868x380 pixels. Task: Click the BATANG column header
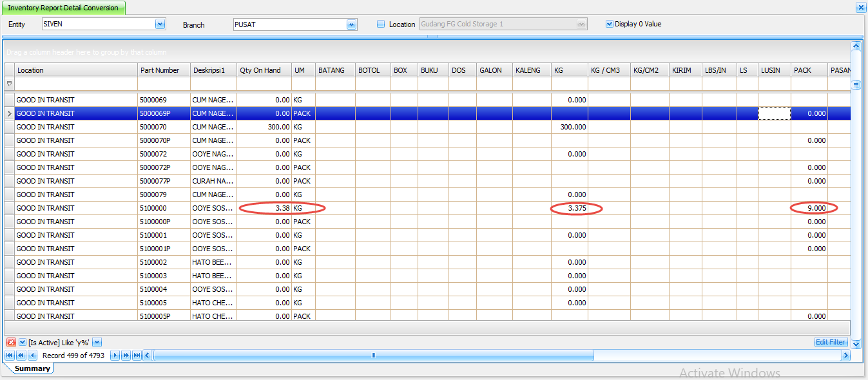coord(335,70)
